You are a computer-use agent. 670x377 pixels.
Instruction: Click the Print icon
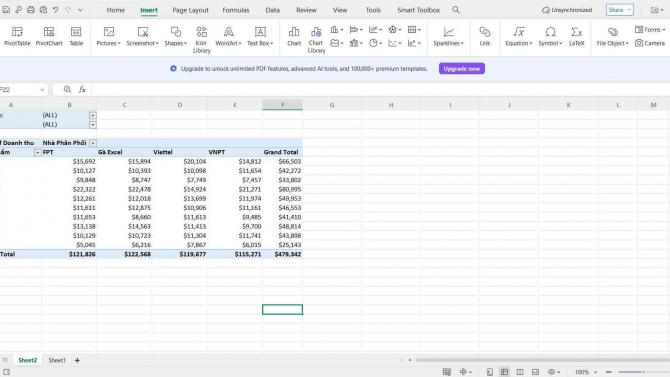pyautogui.click(x=31, y=9)
